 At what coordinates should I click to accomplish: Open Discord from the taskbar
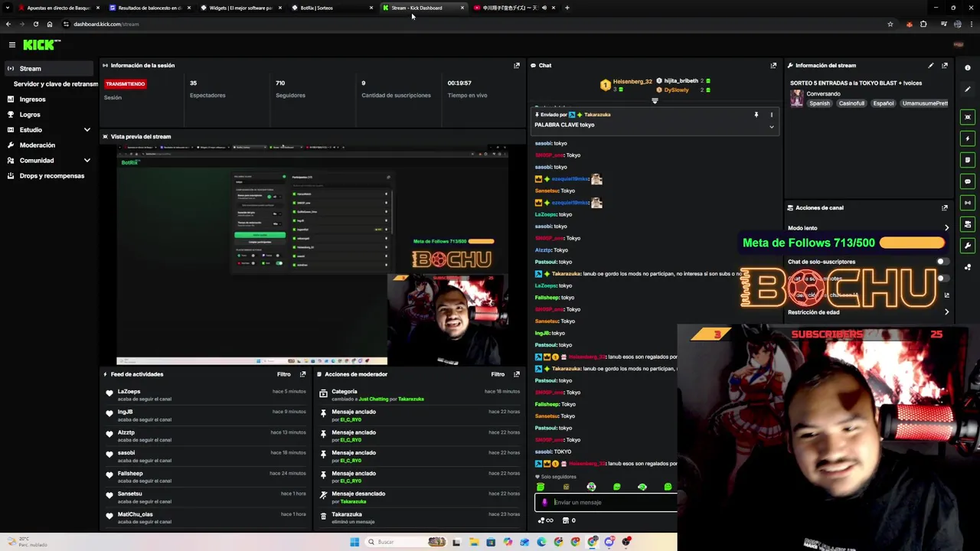coord(609,542)
